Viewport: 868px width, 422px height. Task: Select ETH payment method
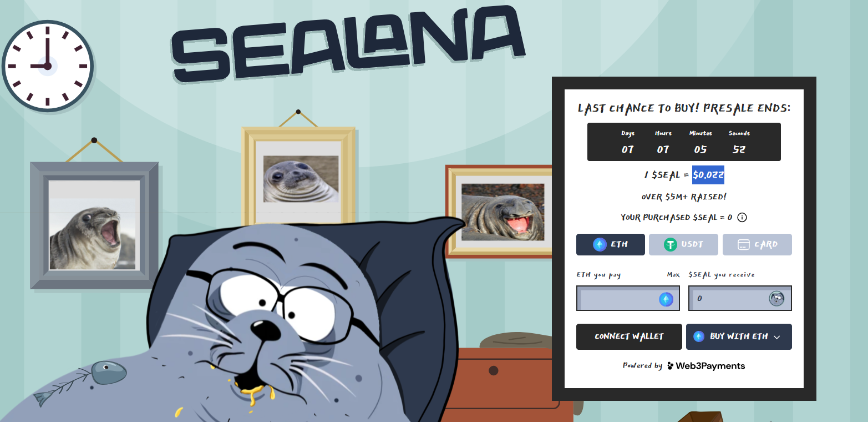pyautogui.click(x=611, y=244)
